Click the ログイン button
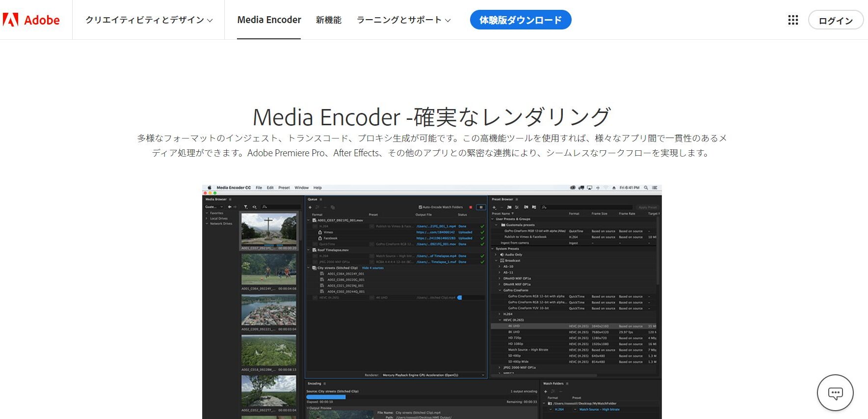This screenshot has width=868, height=419. click(x=836, y=20)
